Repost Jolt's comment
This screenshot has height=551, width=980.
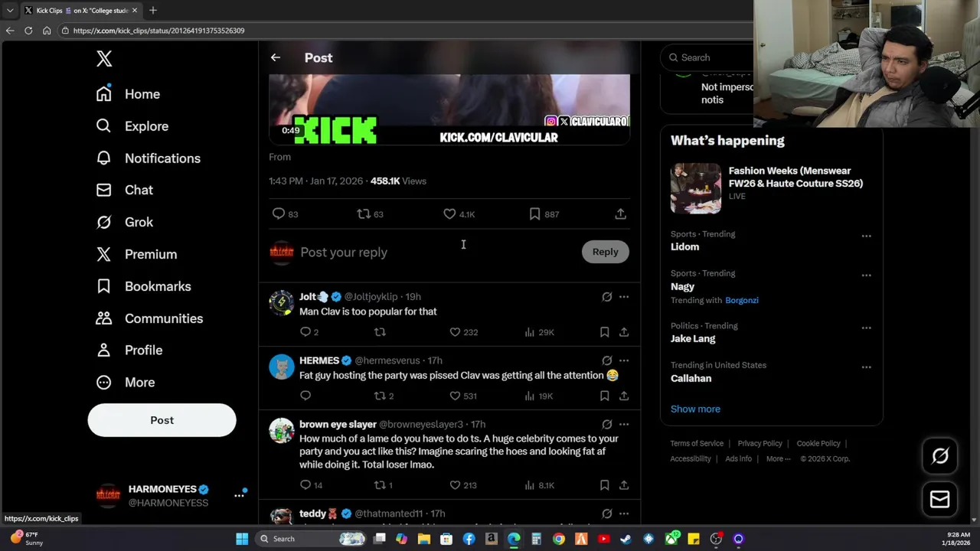coord(380,332)
